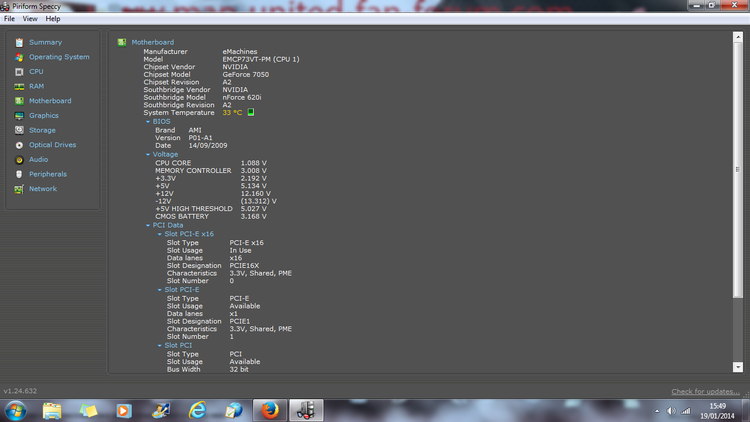Collapse the BIOS section
Image resolution: width=750 pixels, height=422 pixels.
[148, 122]
